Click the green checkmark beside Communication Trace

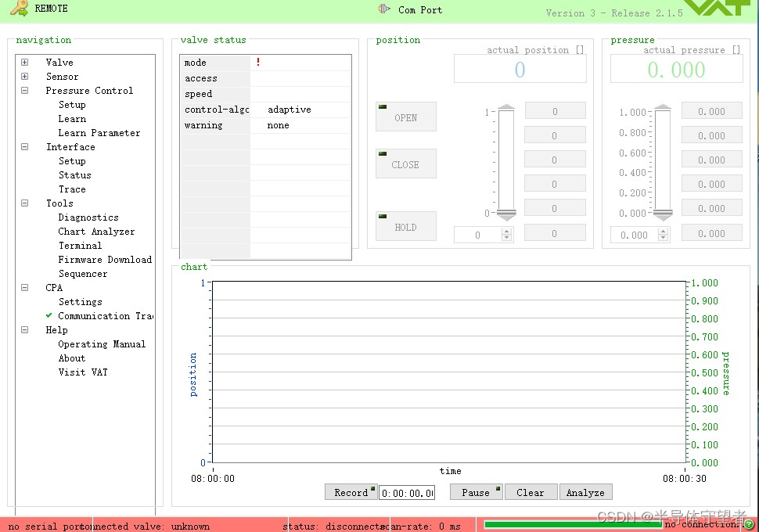point(49,315)
